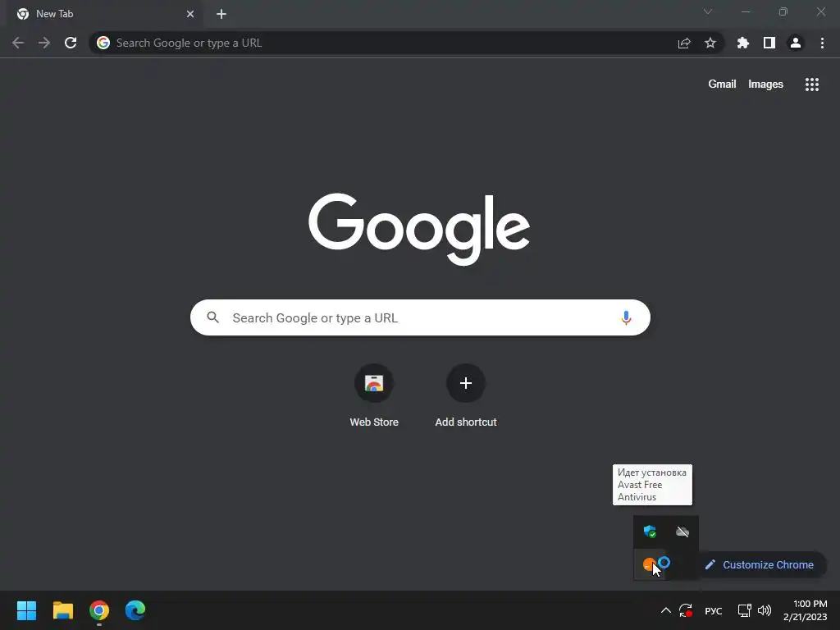Open Gmail link
Viewport: 840px width, 630px height.
coord(722,84)
